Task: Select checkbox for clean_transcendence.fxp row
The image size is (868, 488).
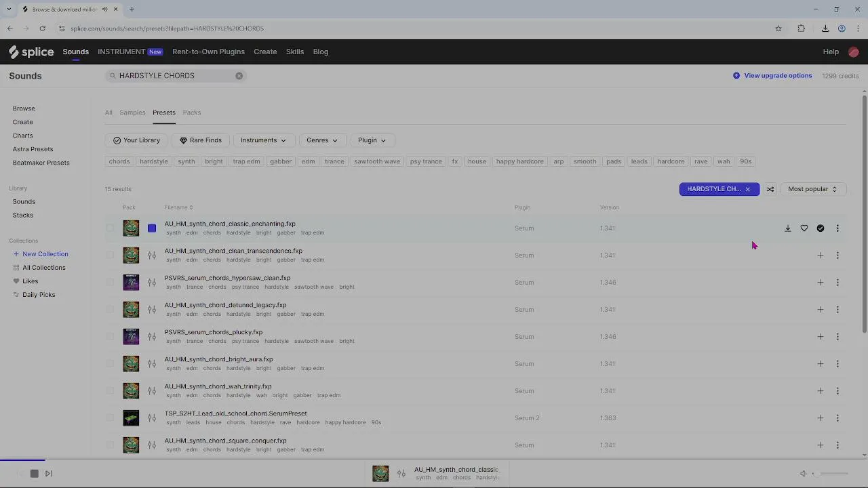Action: click(110, 256)
